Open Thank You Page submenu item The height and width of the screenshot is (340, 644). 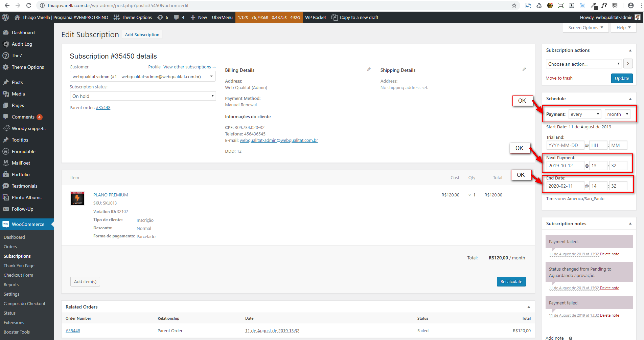[x=19, y=265]
